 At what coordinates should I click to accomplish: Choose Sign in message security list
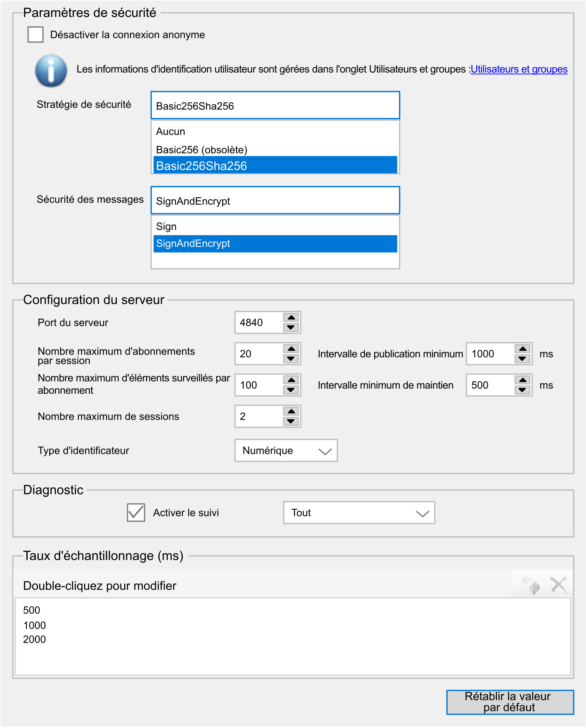click(275, 226)
